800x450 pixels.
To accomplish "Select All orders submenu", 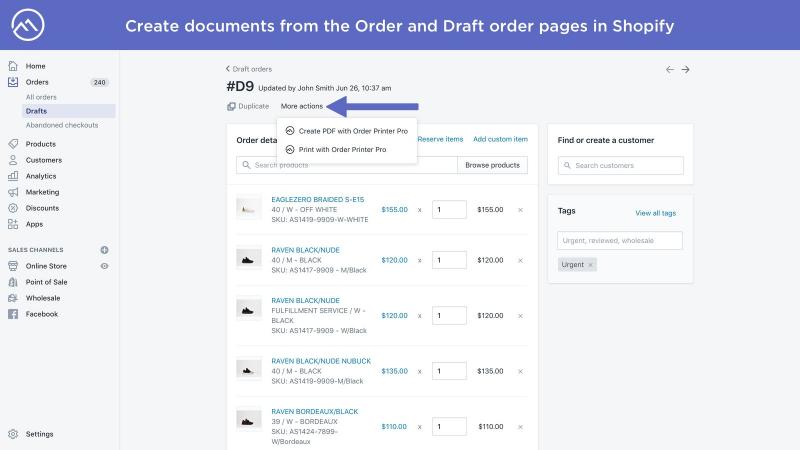I will 41,97.
